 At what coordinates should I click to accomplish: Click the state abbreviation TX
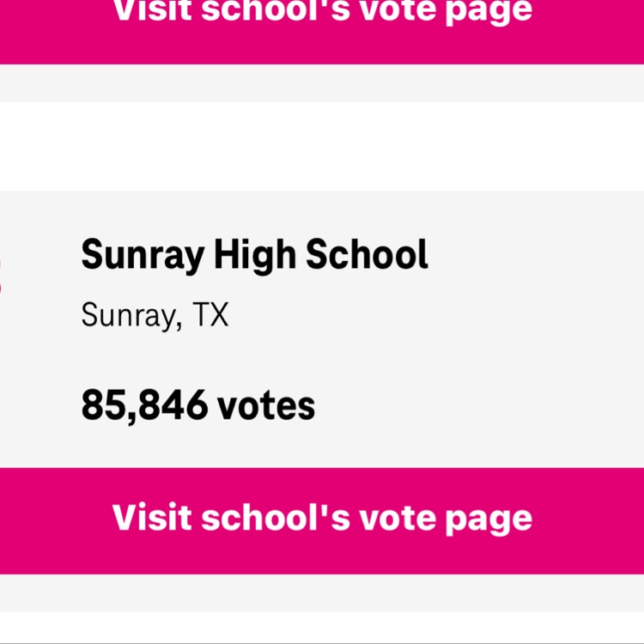(210, 315)
